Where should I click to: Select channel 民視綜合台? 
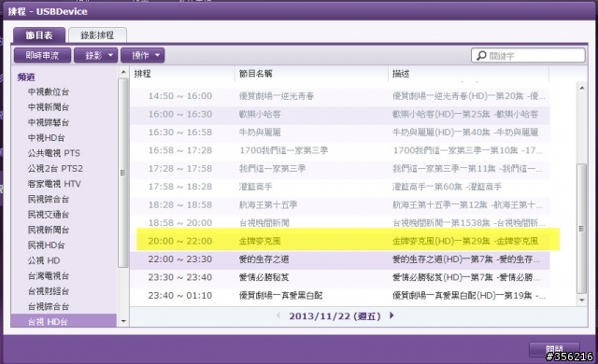49,199
